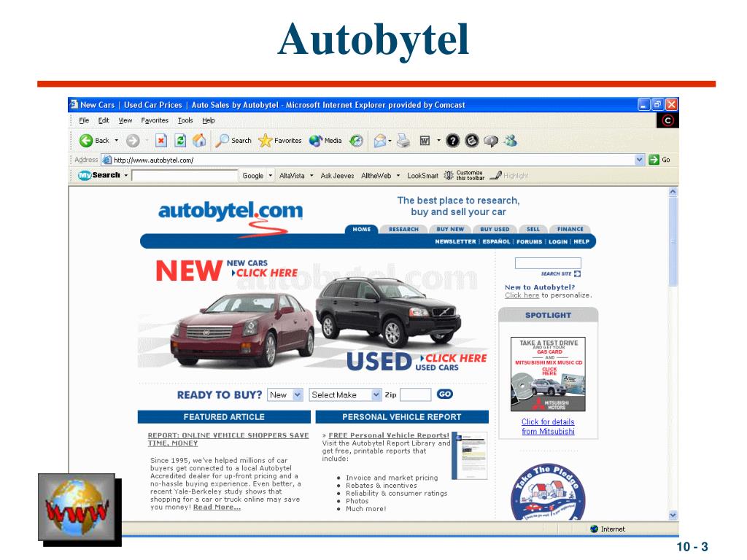747x560 pixels.
Task: Click the Mail envelope icon
Action: [380, 141]
